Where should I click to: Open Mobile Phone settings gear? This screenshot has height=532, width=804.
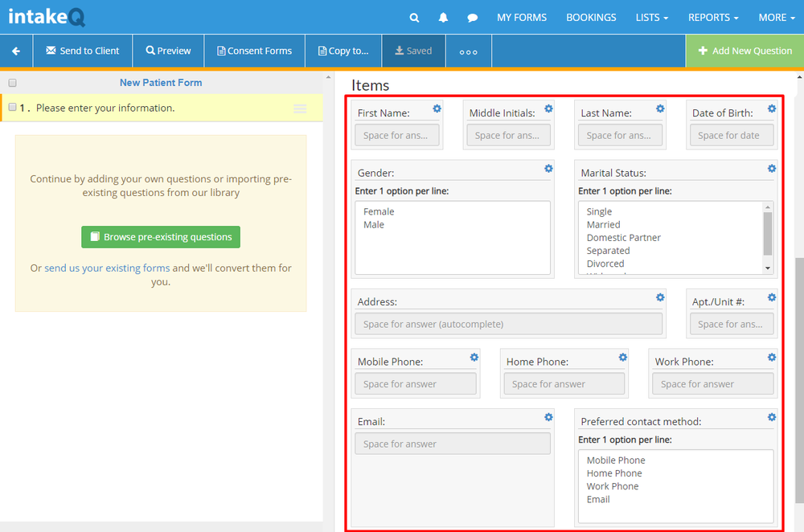click(474, 358)
